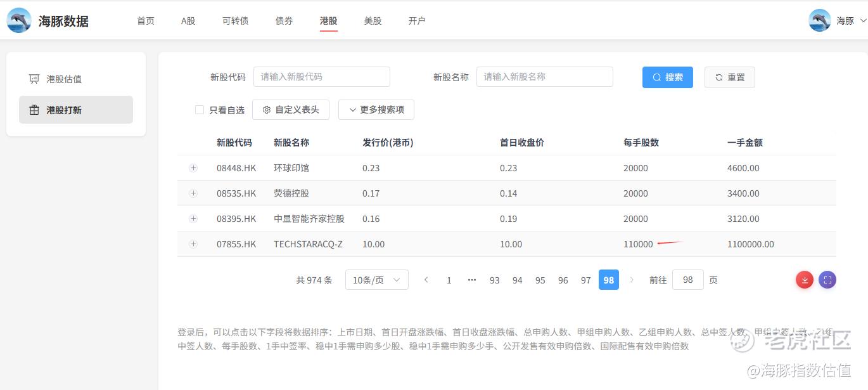Expand row for 08448.HK 环球印馆
Image resolution: width=868 pixels, height=390 pixels.
coord(193,168)
